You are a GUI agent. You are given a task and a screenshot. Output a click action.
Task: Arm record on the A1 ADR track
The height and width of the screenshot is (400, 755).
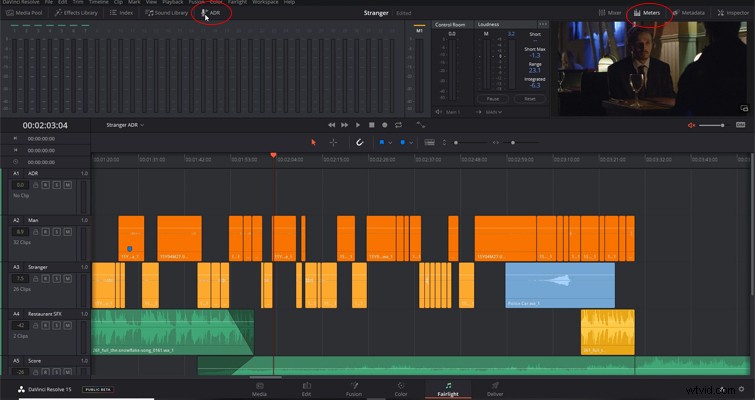click(x=46, y=185)
